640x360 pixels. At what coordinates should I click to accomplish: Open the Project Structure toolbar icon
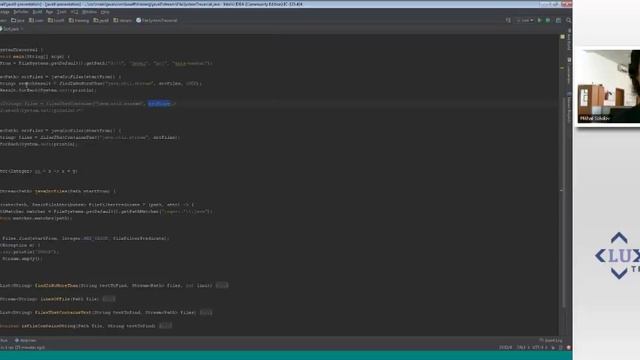click(x=558, y=20)
